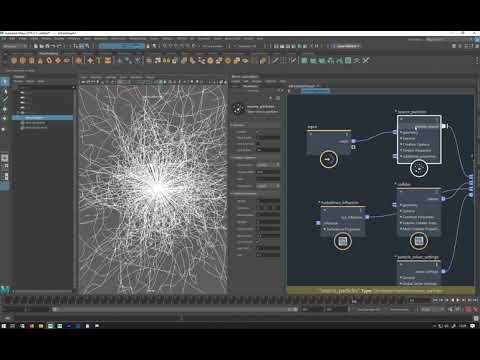
Task: Click the polygon Type 'T' shelf icon
Action: pyautogui.click(x=99, y=60)
